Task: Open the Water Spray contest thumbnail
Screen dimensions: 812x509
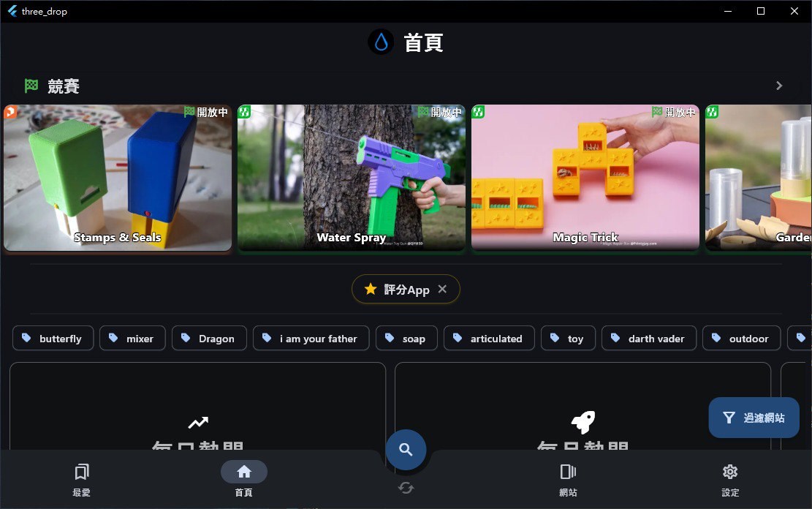Action: point(351,178)
